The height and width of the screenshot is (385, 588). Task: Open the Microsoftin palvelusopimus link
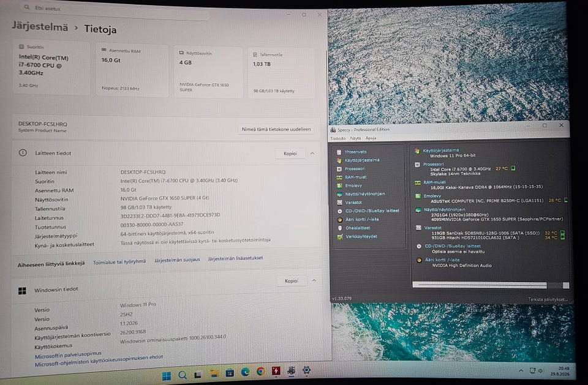(x=68, y=355)
